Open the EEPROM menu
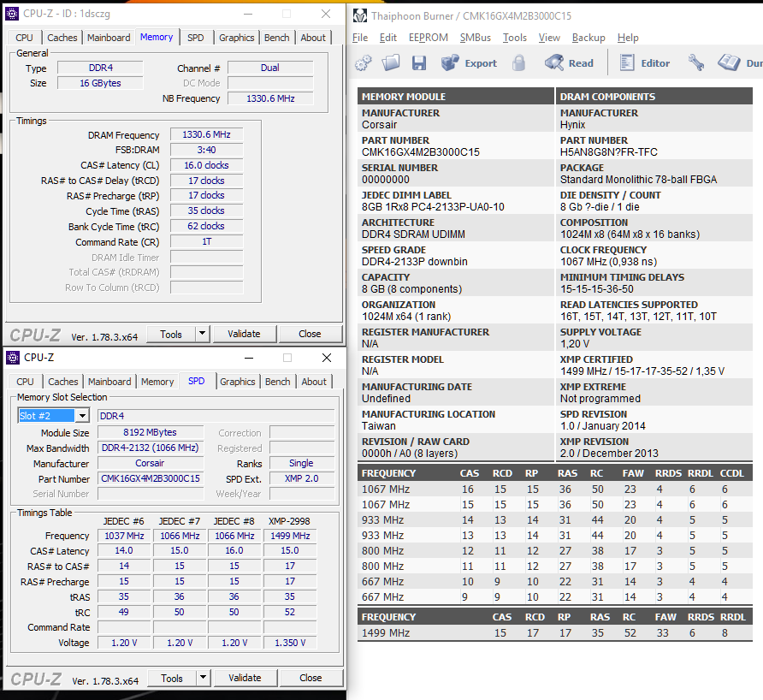This screenshot has height=700, width=763. pos(429,38)
